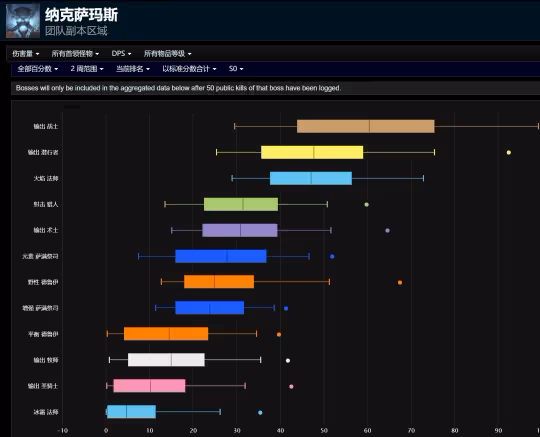The height and width of the screenshot is (437, 540).
Task: Click the light blue box for 火焰 法师
Action: pyautogui.click(x=311, y=178)
